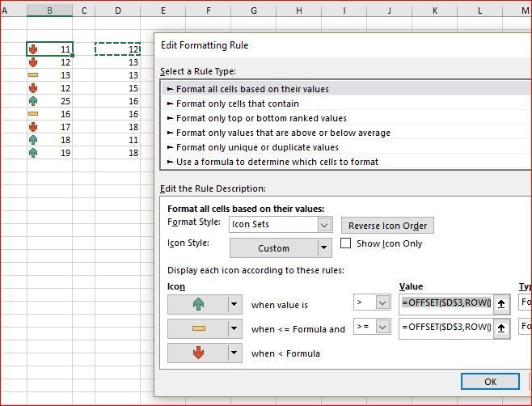
Task: Click cell D3 with value 12
Action: click(118, 49)
